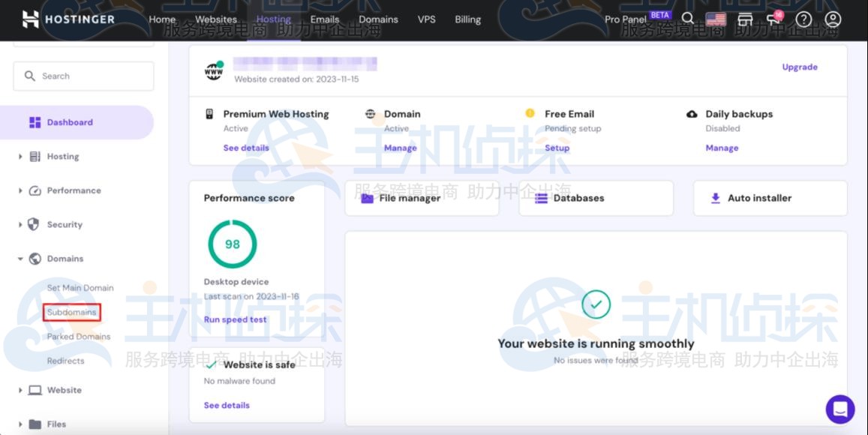Click Run speed test link
Viewport: 868px width, 435px height.
[235, 319]
